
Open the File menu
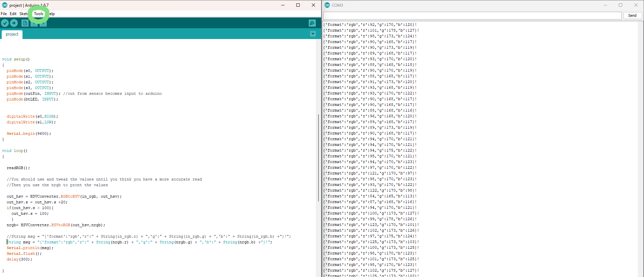pyautogui.click(x=4, y=14)
